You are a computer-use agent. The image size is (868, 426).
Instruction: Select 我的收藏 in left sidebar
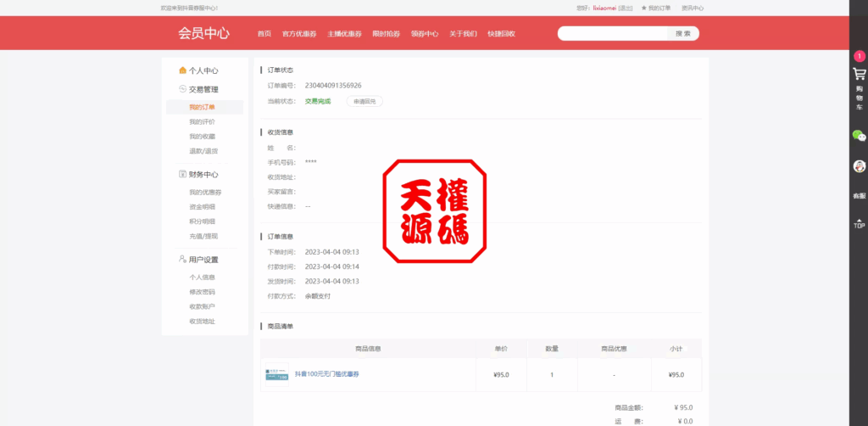click(202, 137)
